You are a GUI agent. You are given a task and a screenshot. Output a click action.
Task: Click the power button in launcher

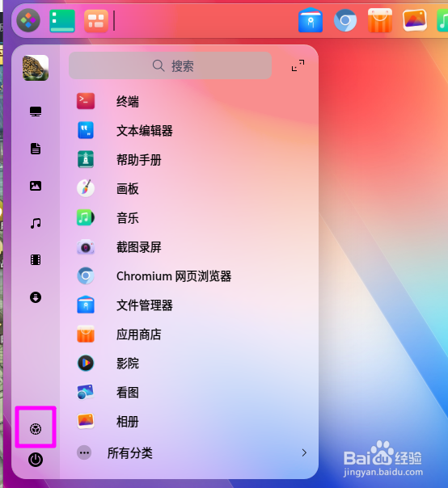click(x=36, y=460)
